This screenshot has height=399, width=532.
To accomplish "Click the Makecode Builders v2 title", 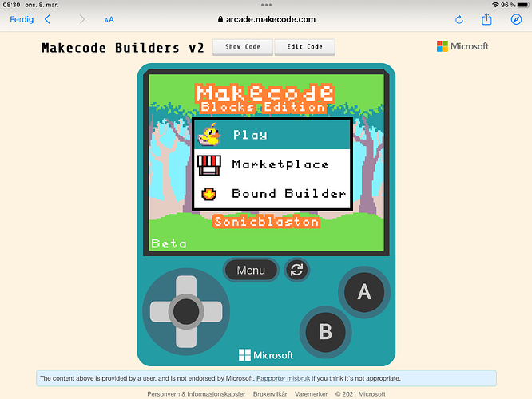I will [x=123, y=48].
